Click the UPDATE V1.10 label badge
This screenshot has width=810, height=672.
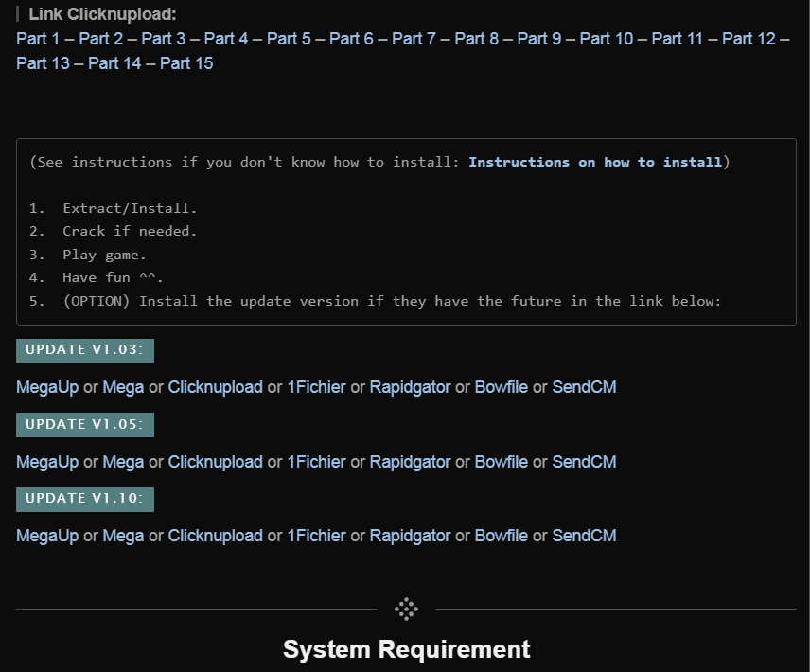[84, 499]
